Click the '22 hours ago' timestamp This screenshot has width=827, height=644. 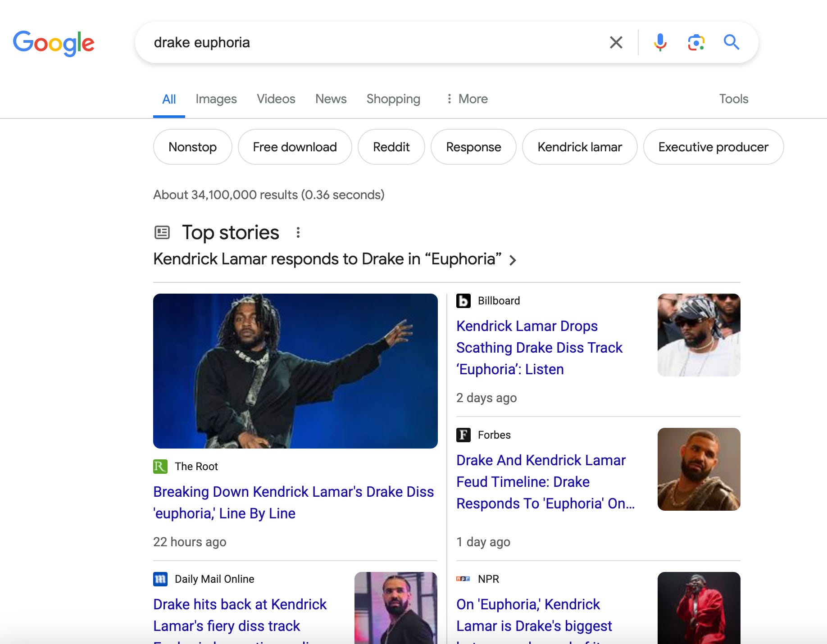click(190, 542)
